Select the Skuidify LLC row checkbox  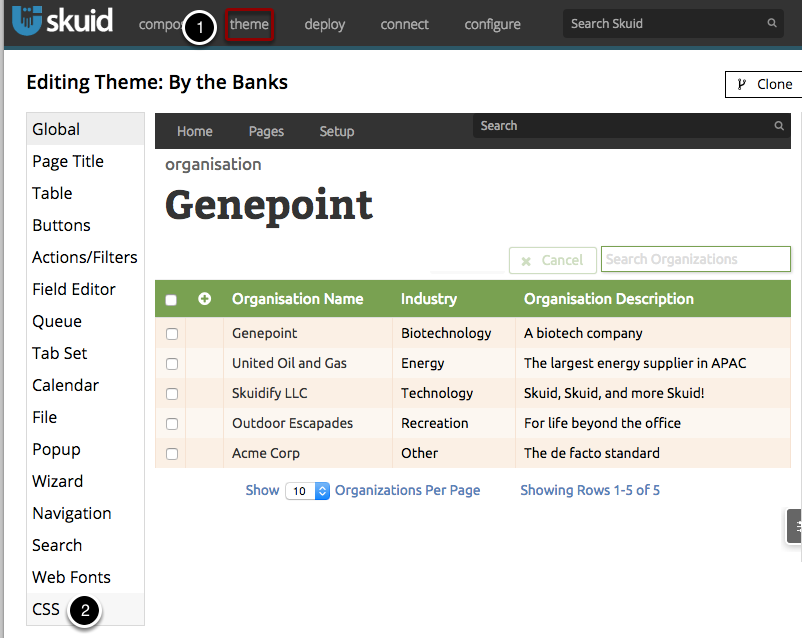pos(172,394)
